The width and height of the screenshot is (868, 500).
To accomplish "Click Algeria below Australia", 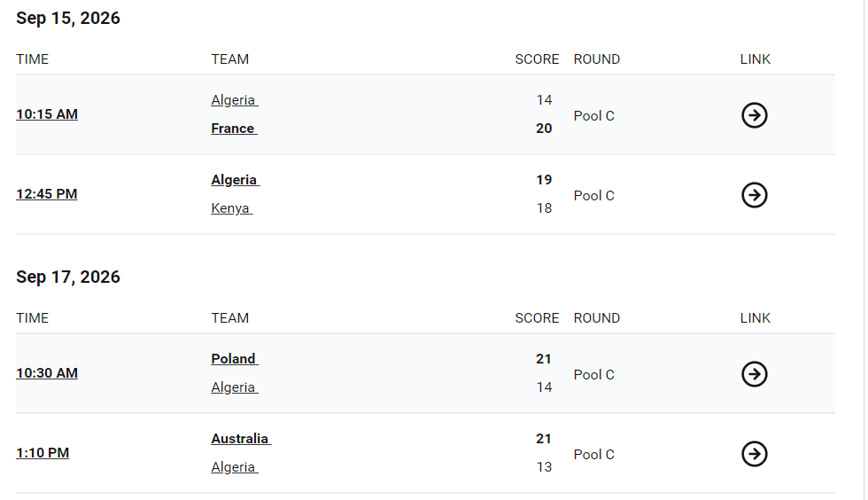I will pos(235,467).
